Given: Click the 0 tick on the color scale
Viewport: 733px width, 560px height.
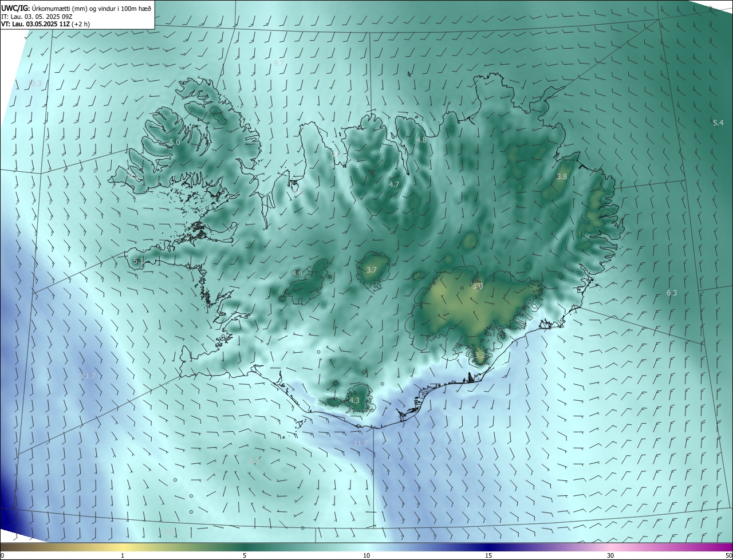Looking at the screenshot, I should click(x=2, y=555).
